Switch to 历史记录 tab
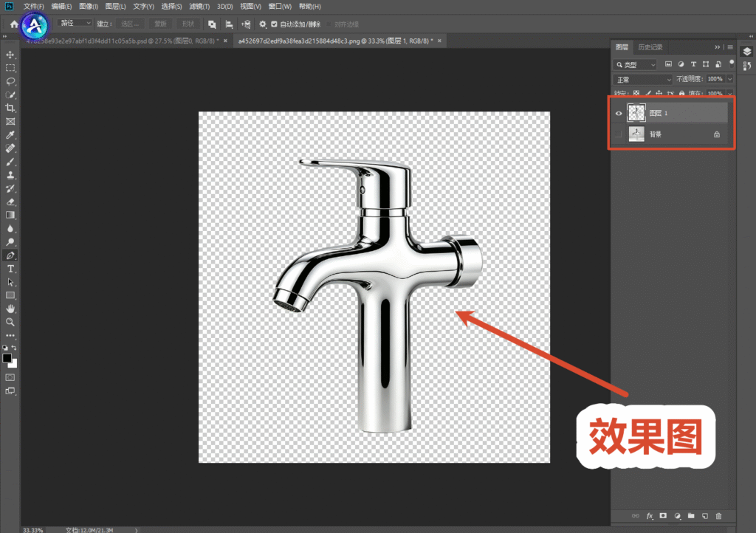Screen dimensions: 756x533 [650, 47]
